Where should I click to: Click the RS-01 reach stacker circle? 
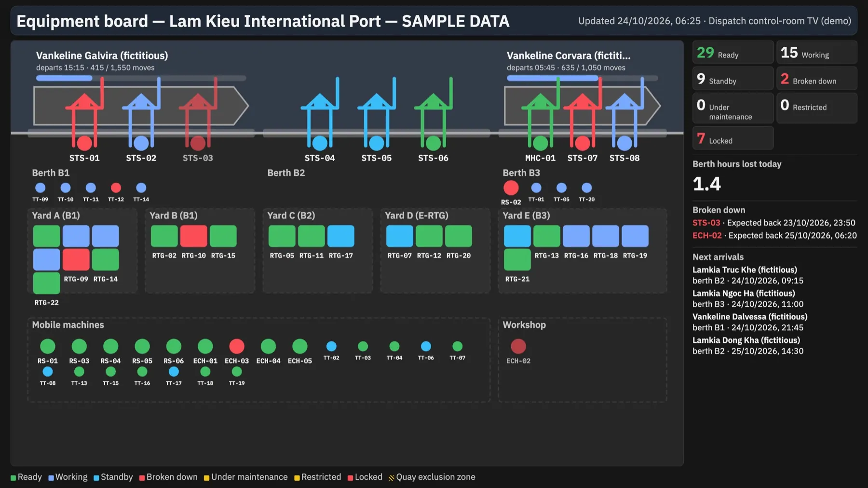pos(48,346)
